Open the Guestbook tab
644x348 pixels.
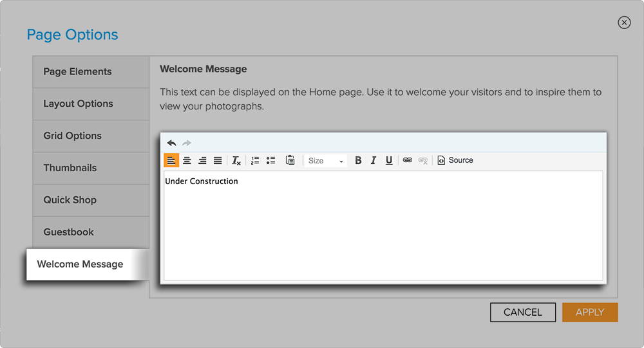91,232
